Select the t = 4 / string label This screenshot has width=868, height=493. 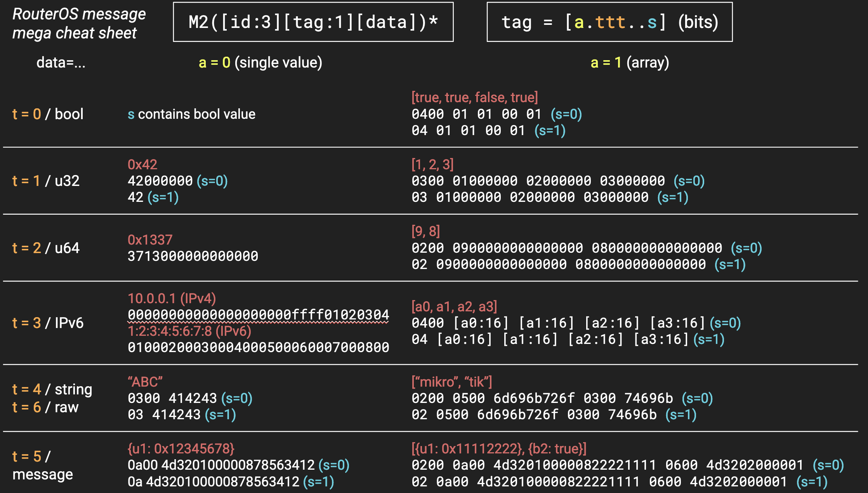click(x=52, y=389)
